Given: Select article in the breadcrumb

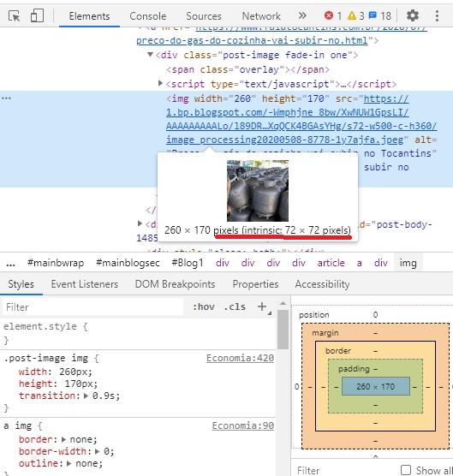Looking at the screenshot, I should point(331,263).
